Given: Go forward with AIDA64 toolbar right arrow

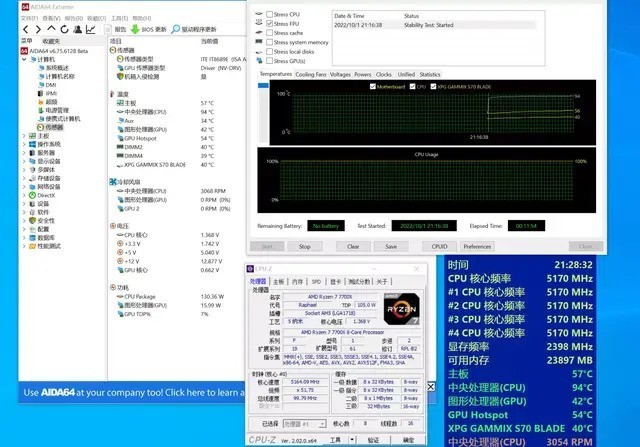Looking at the screenshot, I should click(x=38, y=29).
